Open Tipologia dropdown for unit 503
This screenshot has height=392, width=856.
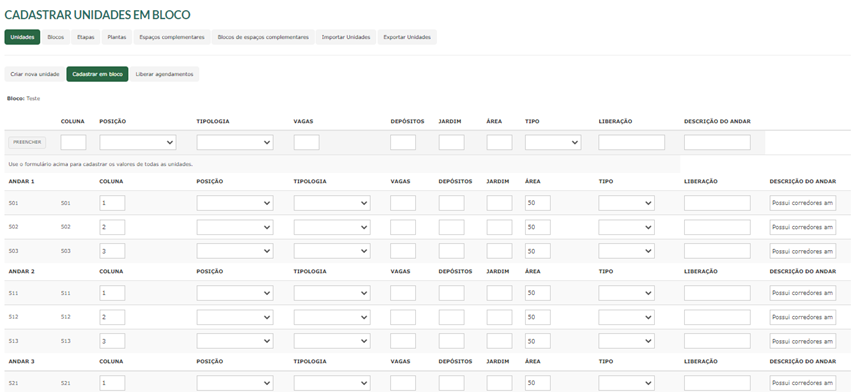click(x=332, y=251)
